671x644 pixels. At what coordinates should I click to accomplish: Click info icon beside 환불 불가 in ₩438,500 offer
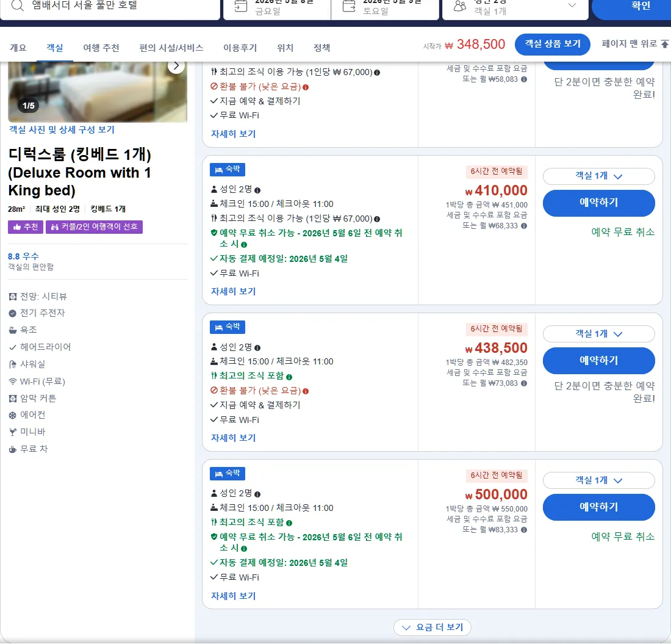[x=306, y=391]
